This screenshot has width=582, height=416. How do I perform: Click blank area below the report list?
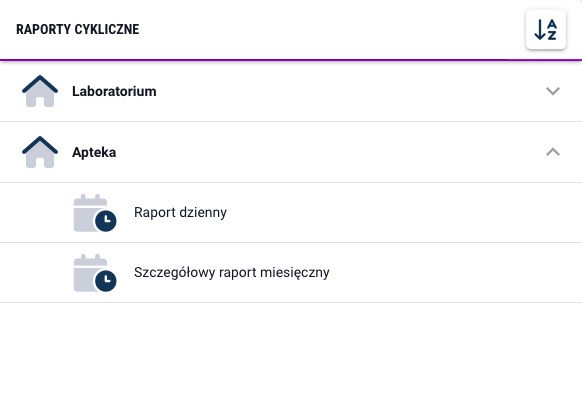tap(291, 359)
